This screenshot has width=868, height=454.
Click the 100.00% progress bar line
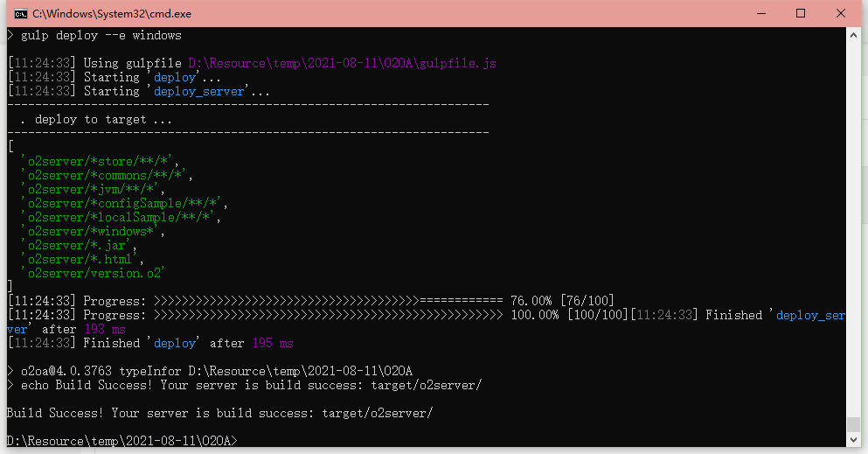pyautogui.click(x=328, y=315)
